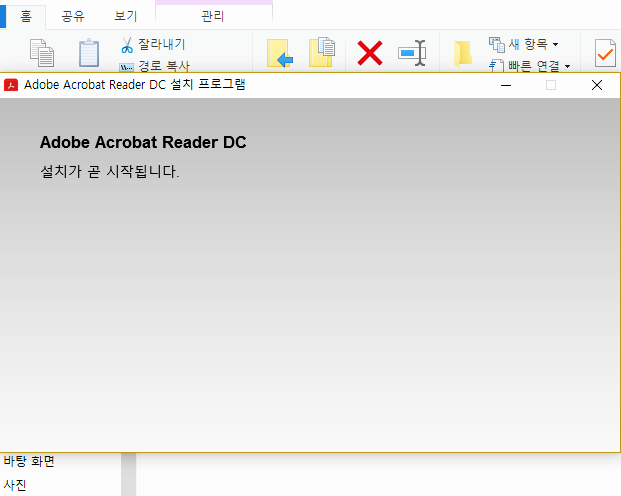The image size is (621, 496).
Task: Click 잘라내기 (cut) in Explorer ribbon
Action: (152, 44)
